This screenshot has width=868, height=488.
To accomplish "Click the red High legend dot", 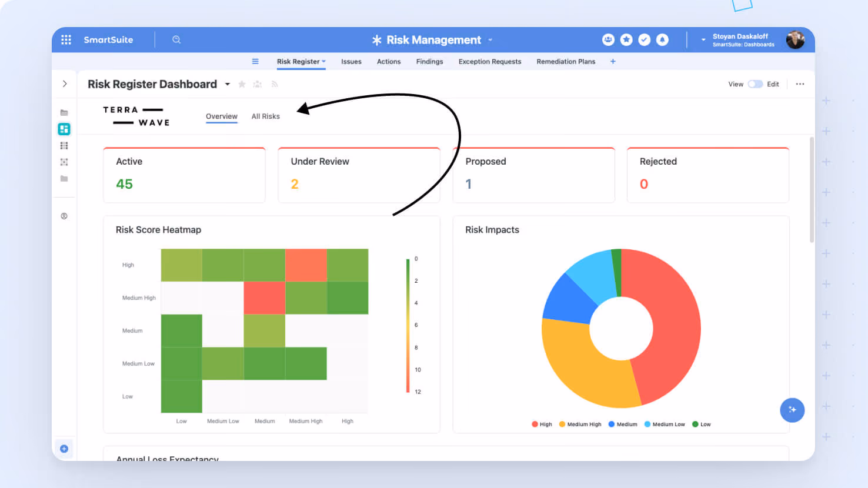I will pos(535,424).
